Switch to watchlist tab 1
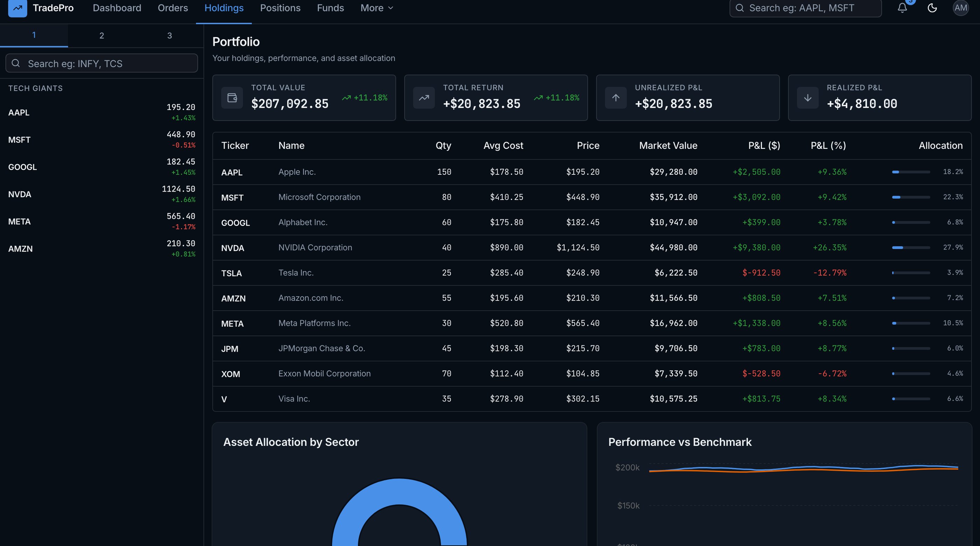 pos(34,35)
